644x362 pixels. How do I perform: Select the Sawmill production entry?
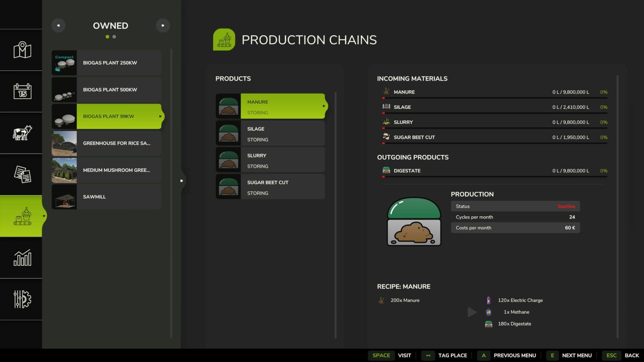pos(106,197)
